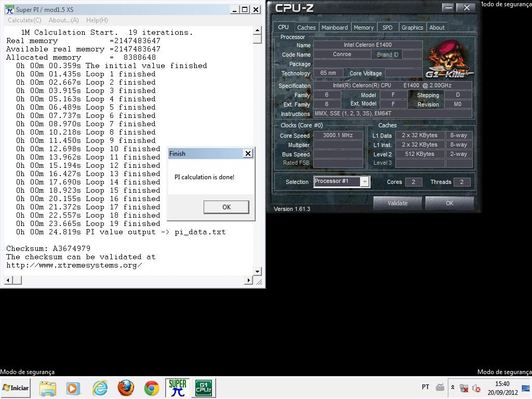532x399 pixels.
Task: Click the Specification field text
Action: click(x=393, y=86)
